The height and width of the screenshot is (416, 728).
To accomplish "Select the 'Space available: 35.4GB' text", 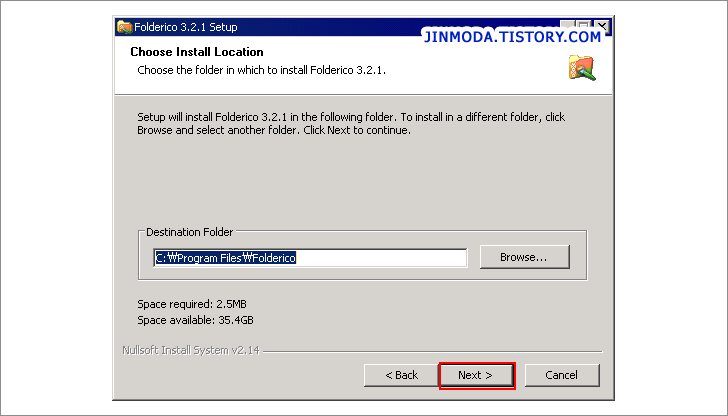I will pyautogui.click(x=195, y=320).
